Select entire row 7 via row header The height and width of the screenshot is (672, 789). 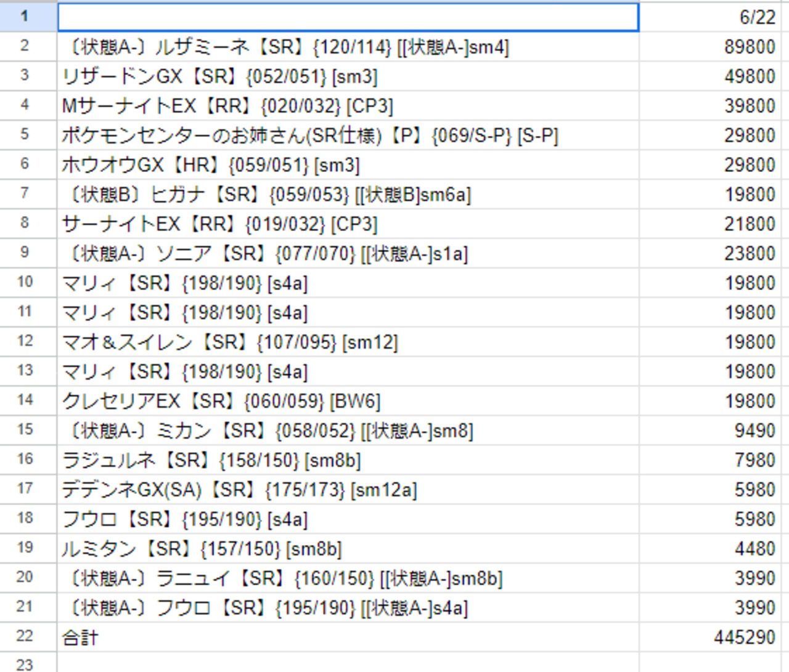[x=25, y=193]
